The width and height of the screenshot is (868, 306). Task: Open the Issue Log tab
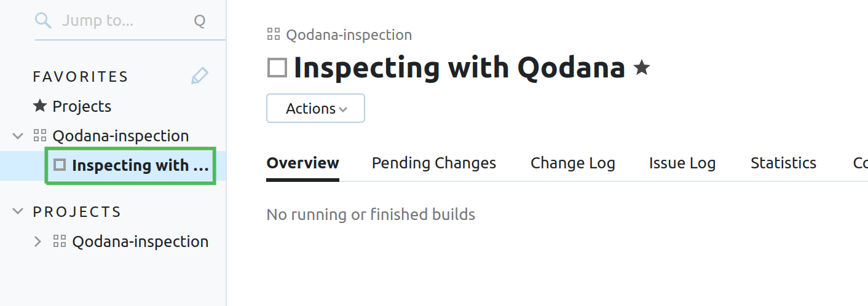coord(682,163)
